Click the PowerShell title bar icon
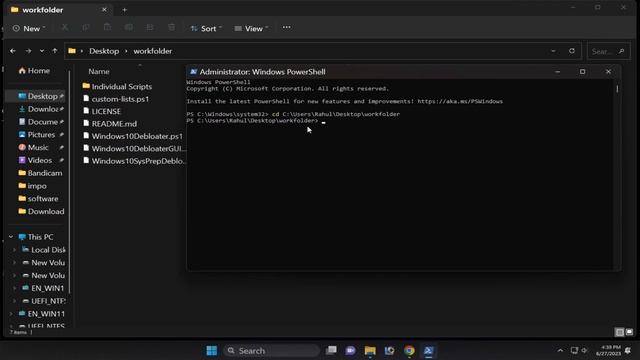The image size is (640, 360). [x=193, y=71]
